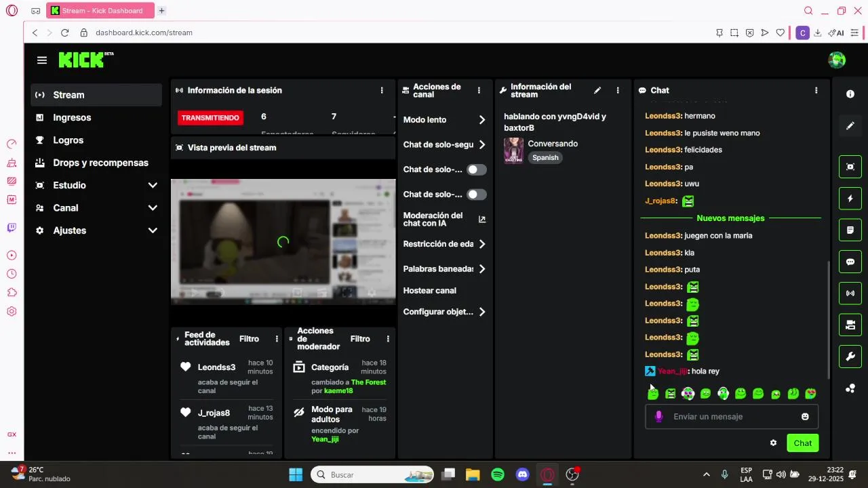Screen dimensions: 868x488
Task: Open emoji picker in message box
Action: tap(805, 417)
